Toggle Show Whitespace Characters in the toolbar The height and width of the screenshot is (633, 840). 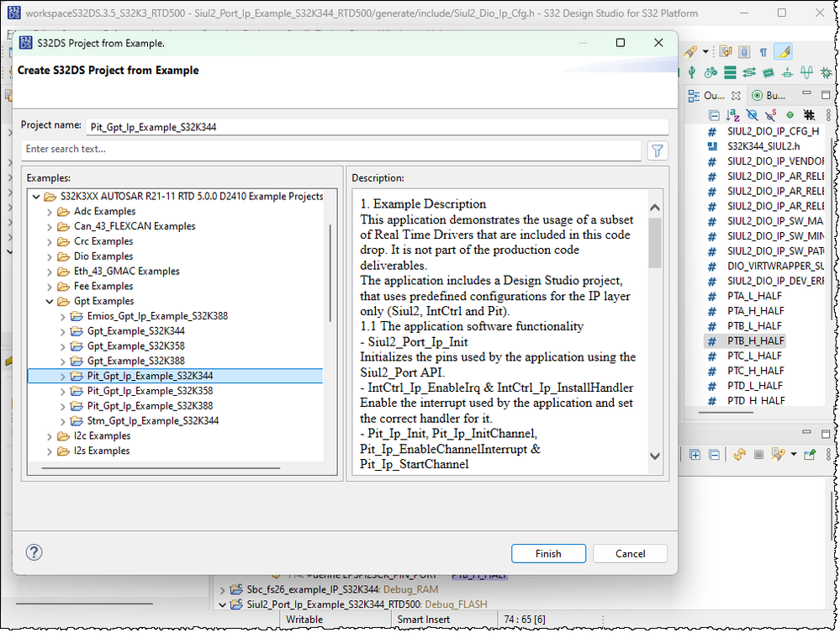(x=763, y=51)
